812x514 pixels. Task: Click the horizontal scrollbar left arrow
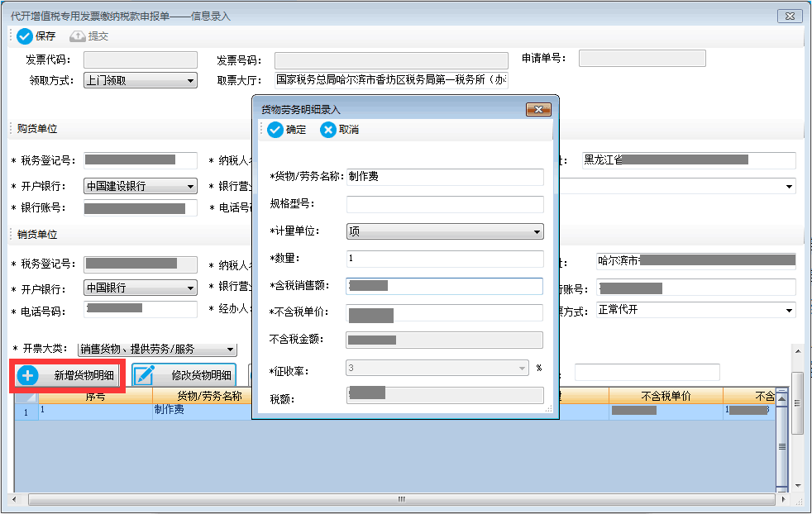14,499
